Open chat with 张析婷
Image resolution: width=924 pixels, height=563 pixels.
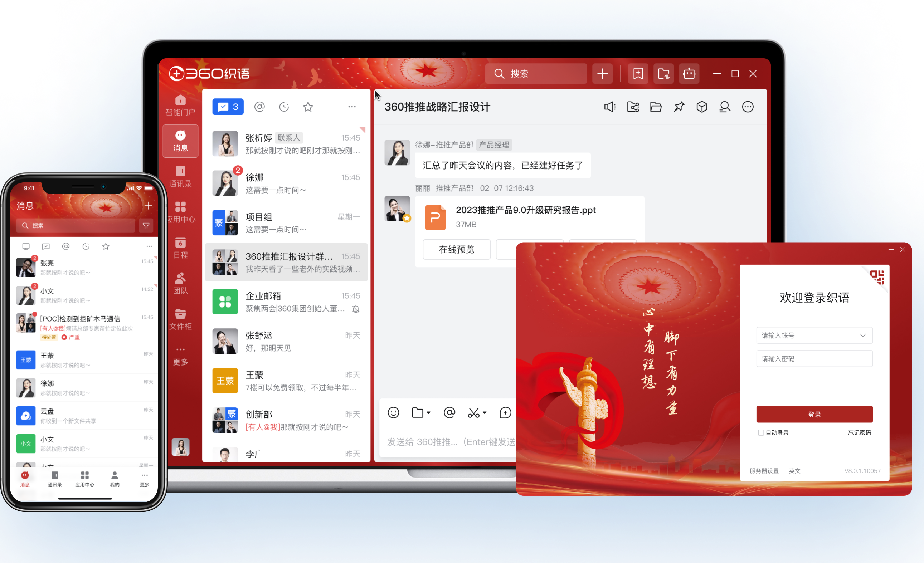286,143
